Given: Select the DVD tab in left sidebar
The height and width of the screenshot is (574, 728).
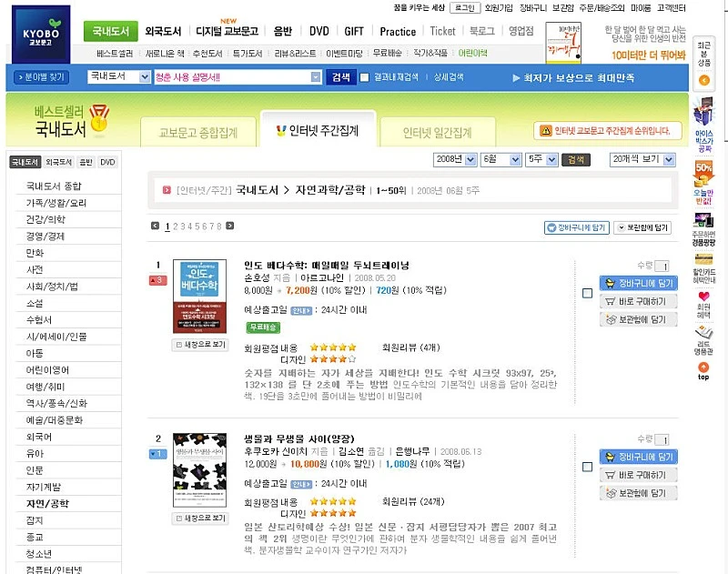Looking at the screenshot, I should coord(107,162).
